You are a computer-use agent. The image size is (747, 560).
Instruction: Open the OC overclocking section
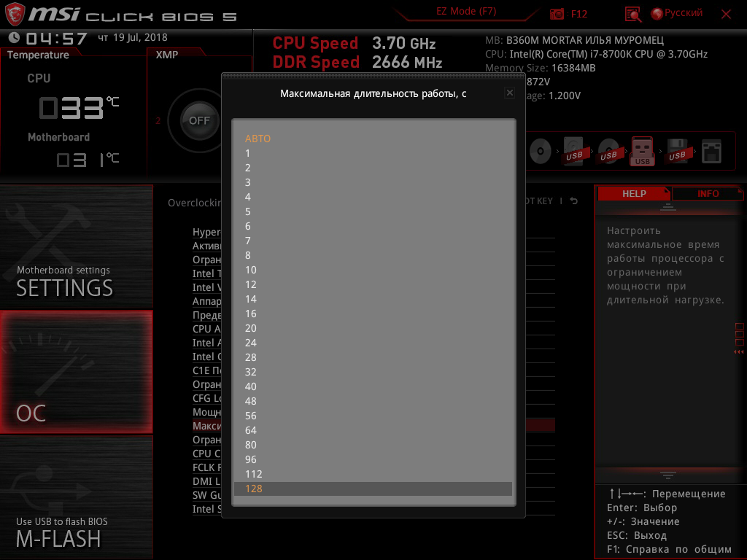[x=76, y=372]
